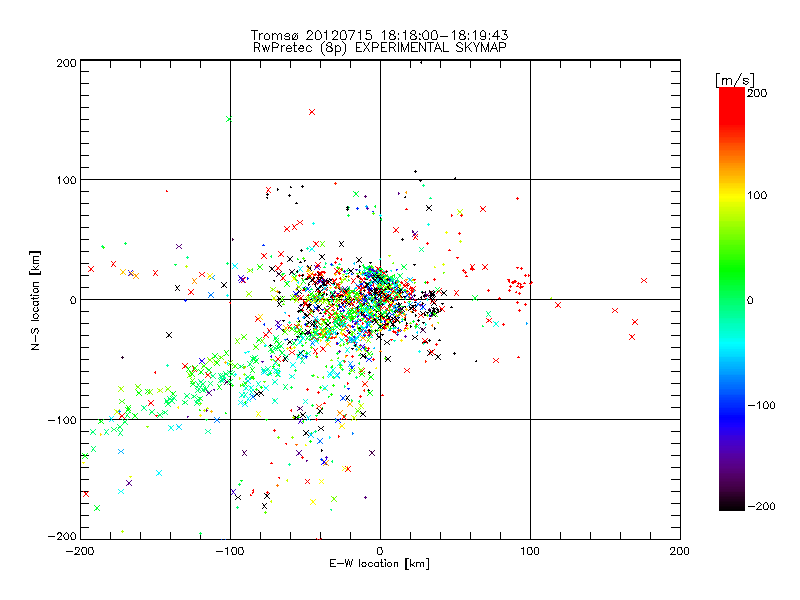Click the far-right red cross near x=175 km
Image resolution: width=800 pixels, height=600 pixels.
[644, 281]
